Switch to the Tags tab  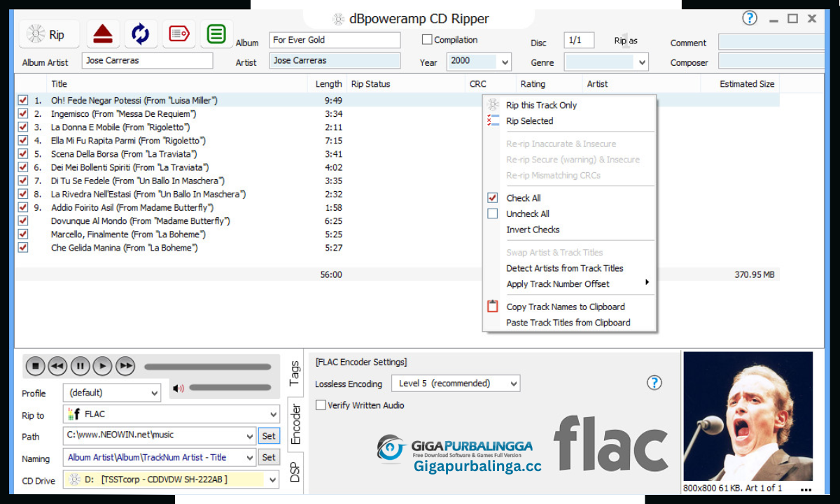[x=295, y=374]
